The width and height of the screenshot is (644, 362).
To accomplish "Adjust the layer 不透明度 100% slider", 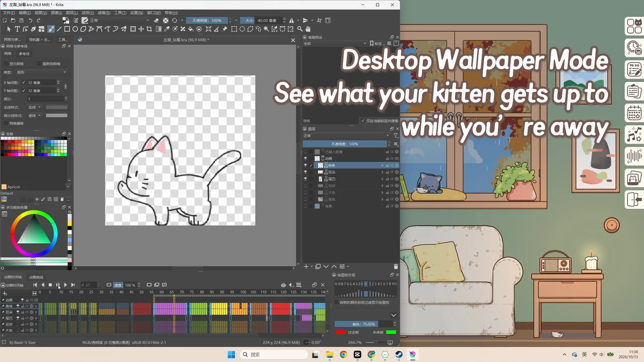I will pos(345,144).
